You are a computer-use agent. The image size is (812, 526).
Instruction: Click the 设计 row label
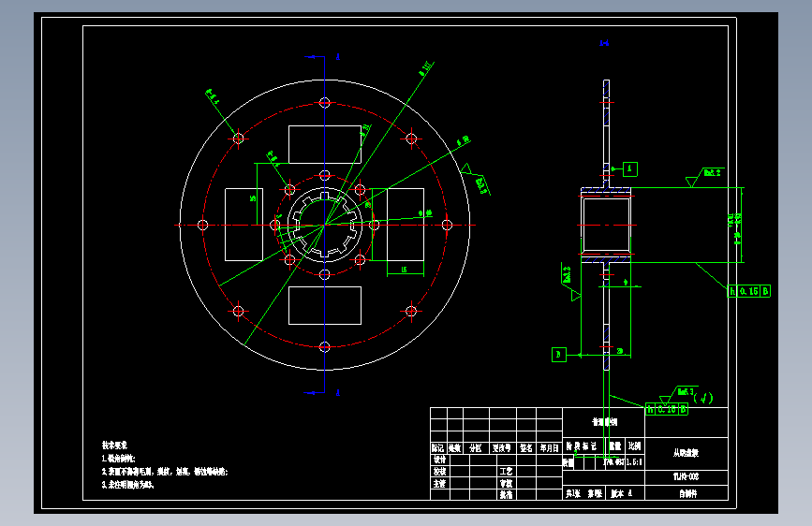pos(439,460)
